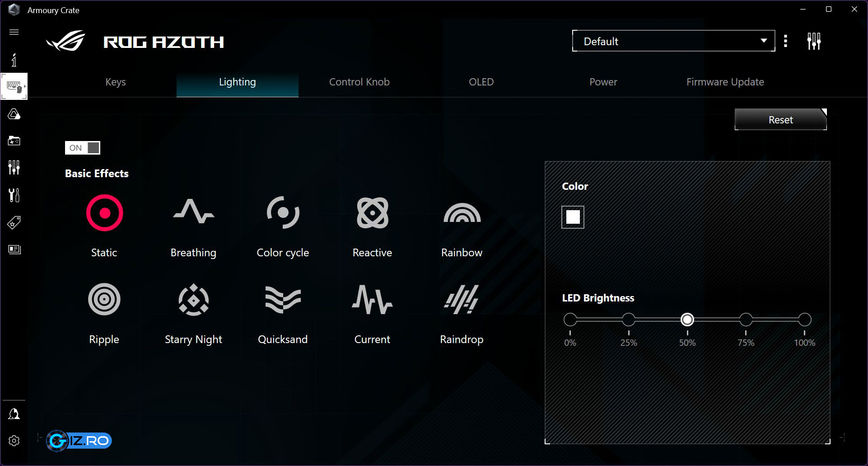This screenshot has height=466, width=868.
Task: Switch to the Control Knob tab
Action: (x=359, y=82)
